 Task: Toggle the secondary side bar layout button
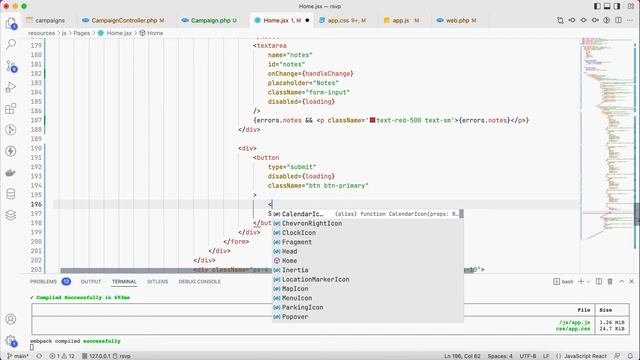click(617, 6)
